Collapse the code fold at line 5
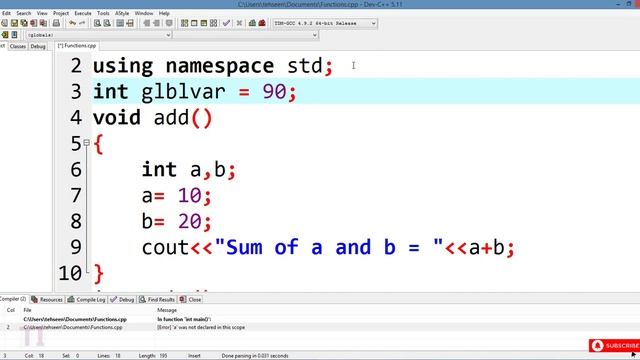The height and width of the screenshot is (360, 640). point(87,143)
